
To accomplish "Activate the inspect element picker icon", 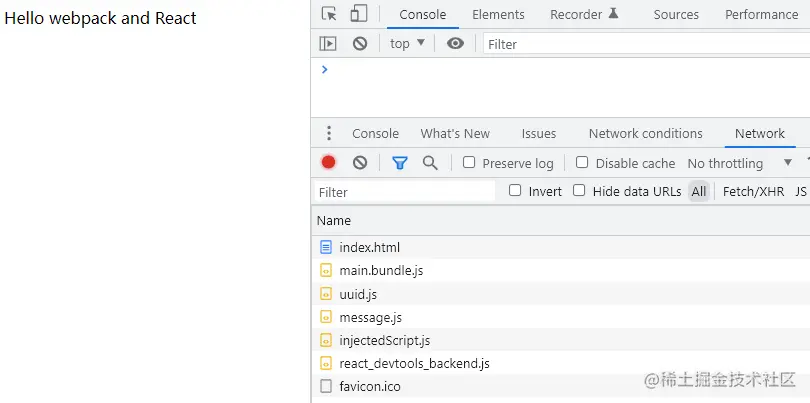I will click(329, 14).
